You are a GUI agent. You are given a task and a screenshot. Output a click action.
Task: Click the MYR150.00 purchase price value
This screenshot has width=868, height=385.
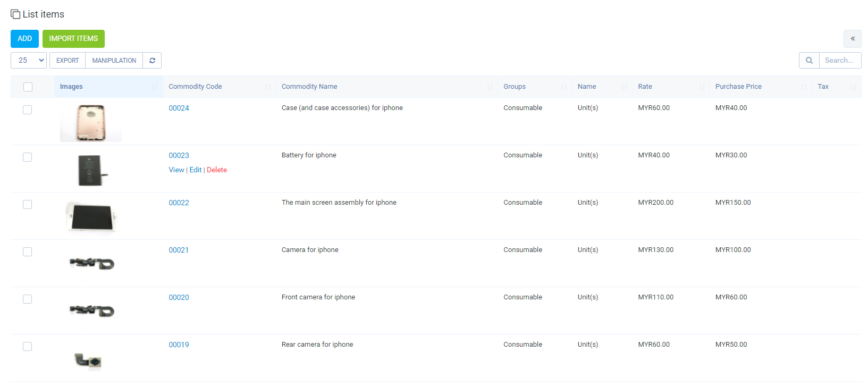click(733, 203)
